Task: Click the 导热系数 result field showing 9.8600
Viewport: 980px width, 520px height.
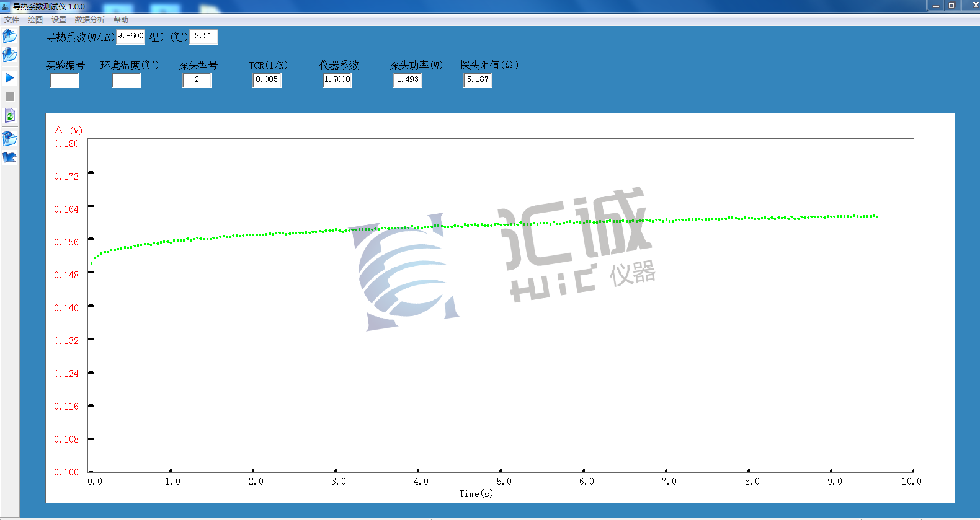Action: (x=130, y=37)
